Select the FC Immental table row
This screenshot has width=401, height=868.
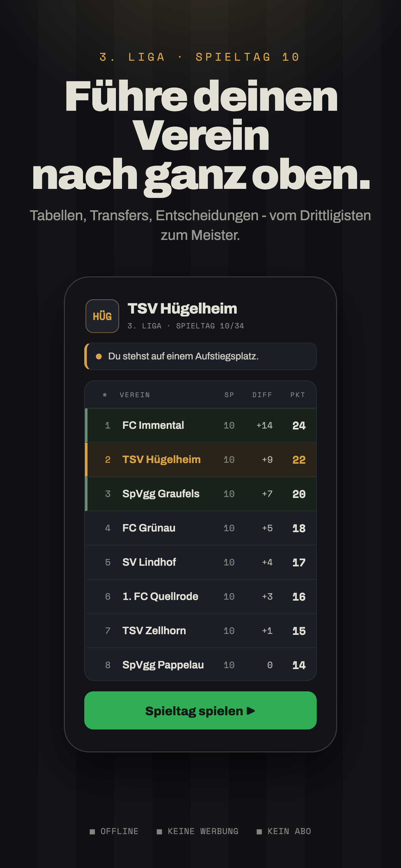tap(200, 425)
